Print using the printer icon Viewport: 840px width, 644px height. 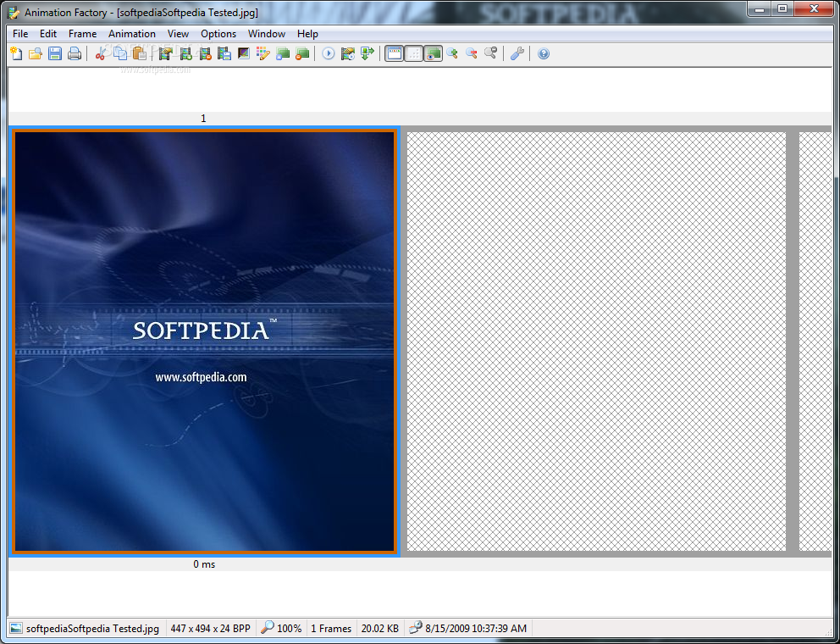tap(74, 53)
